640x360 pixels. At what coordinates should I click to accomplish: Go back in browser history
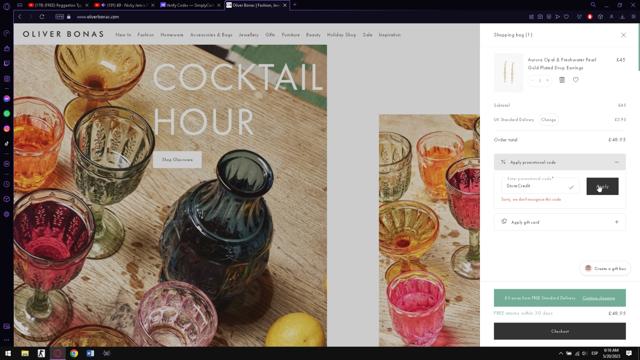(x=20, y=17)
